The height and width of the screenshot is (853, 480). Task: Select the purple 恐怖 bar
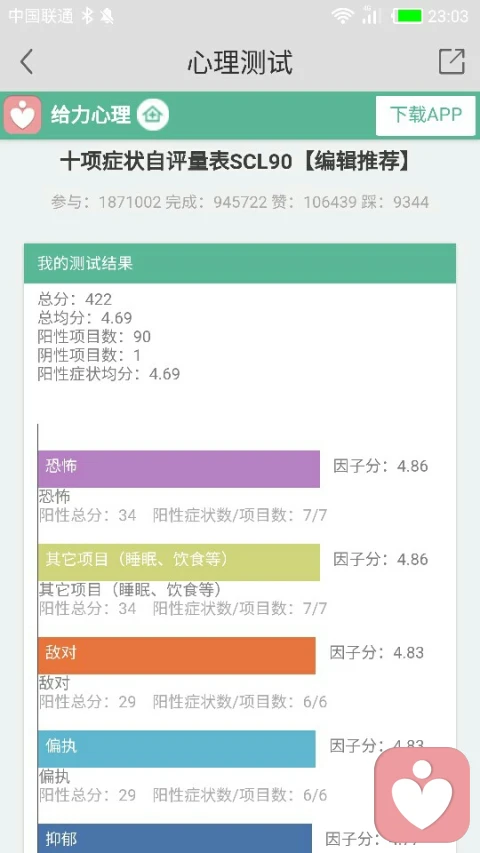click(x=179, y=469)
